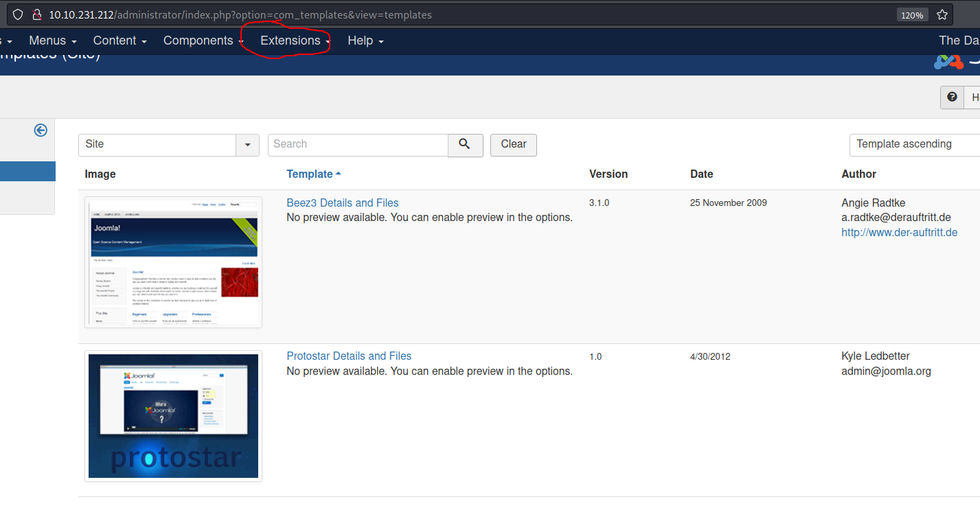Viewport: 980px width, 517px height.
Task: Click the Search text field
Action: click(x=358, y=144)
